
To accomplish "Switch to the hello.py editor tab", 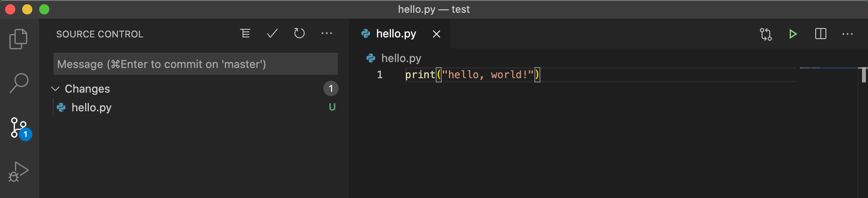I will coord(396,34).
